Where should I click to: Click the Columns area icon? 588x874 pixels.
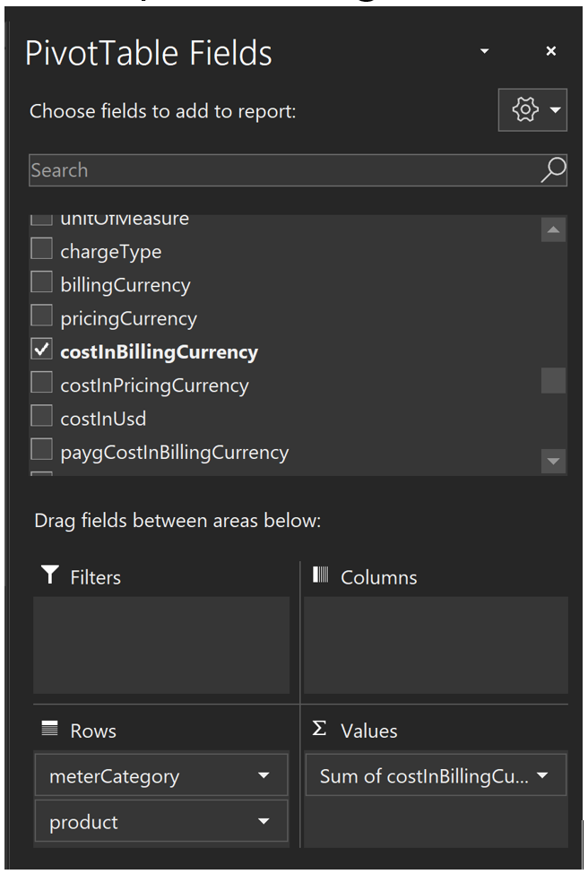321,576
